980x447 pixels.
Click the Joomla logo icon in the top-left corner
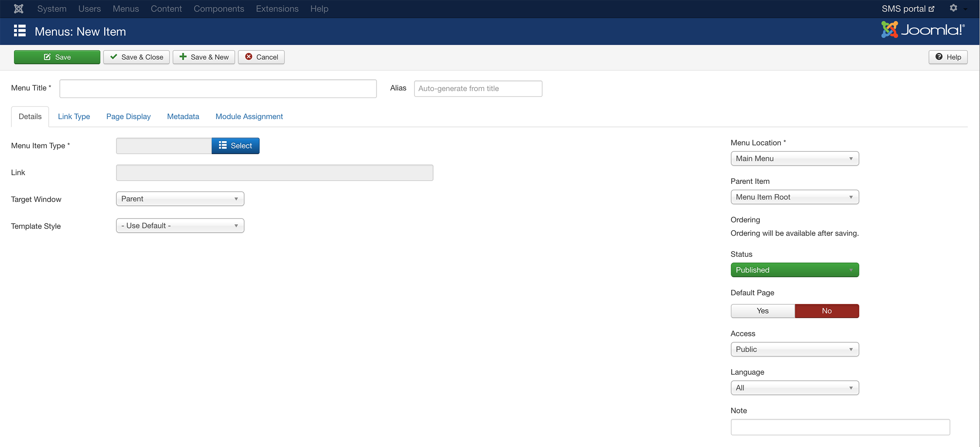18,9
